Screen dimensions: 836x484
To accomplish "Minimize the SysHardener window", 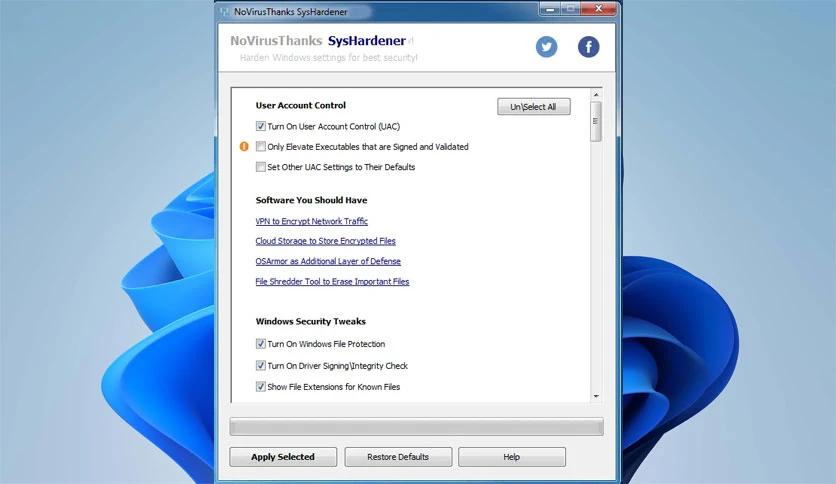I will pos(549,9).
